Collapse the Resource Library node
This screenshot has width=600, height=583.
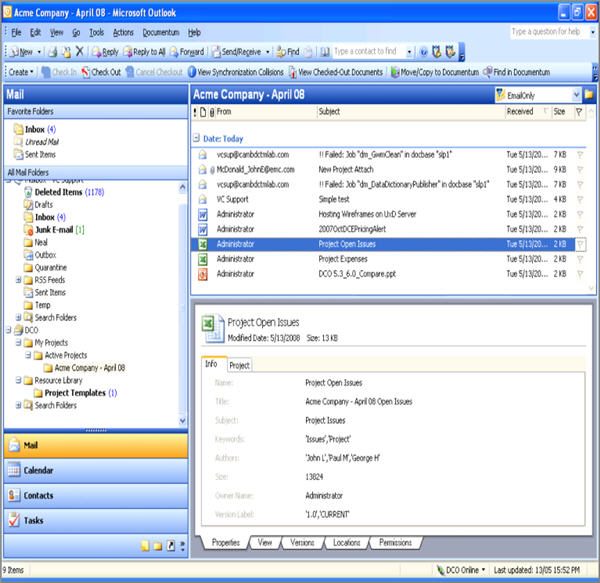tap(18, 380)
